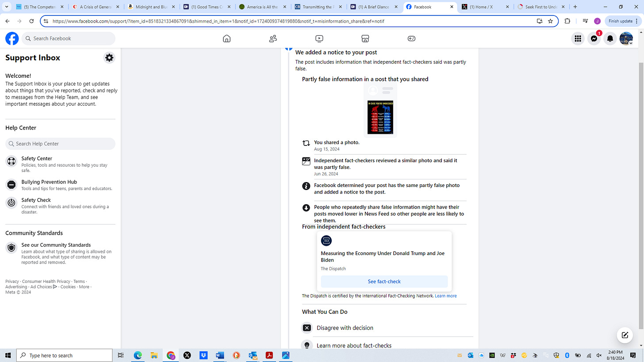Screen dimensions: 644x362
Task: Open Dropbox from the taskbar
Action: (x=203, y=355)
